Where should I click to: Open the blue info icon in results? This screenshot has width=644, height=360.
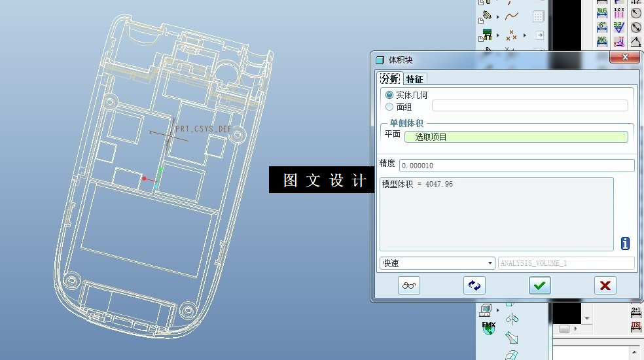625,243
